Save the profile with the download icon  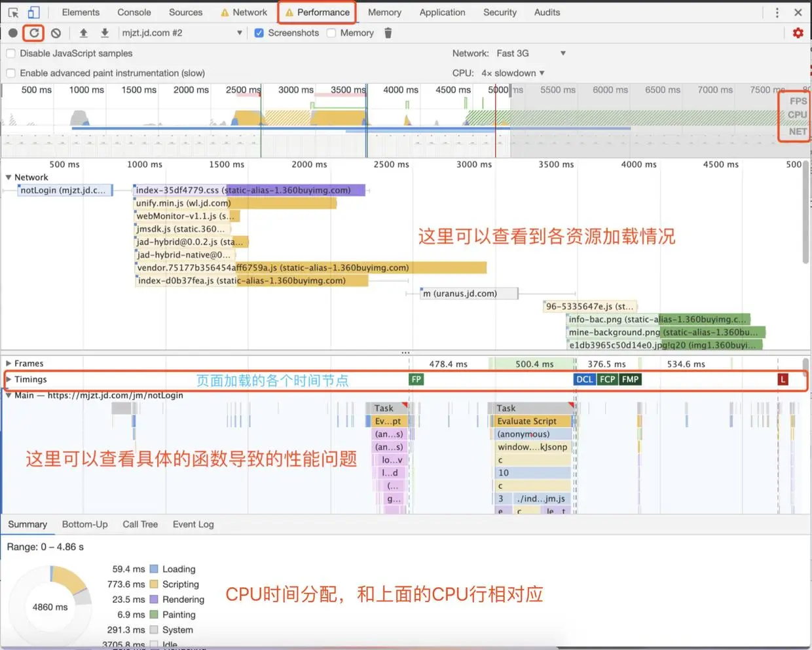point(104,33)
